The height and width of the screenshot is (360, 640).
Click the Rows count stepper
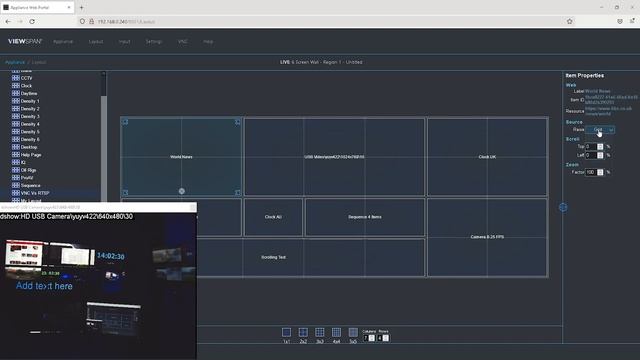(386, 338)
